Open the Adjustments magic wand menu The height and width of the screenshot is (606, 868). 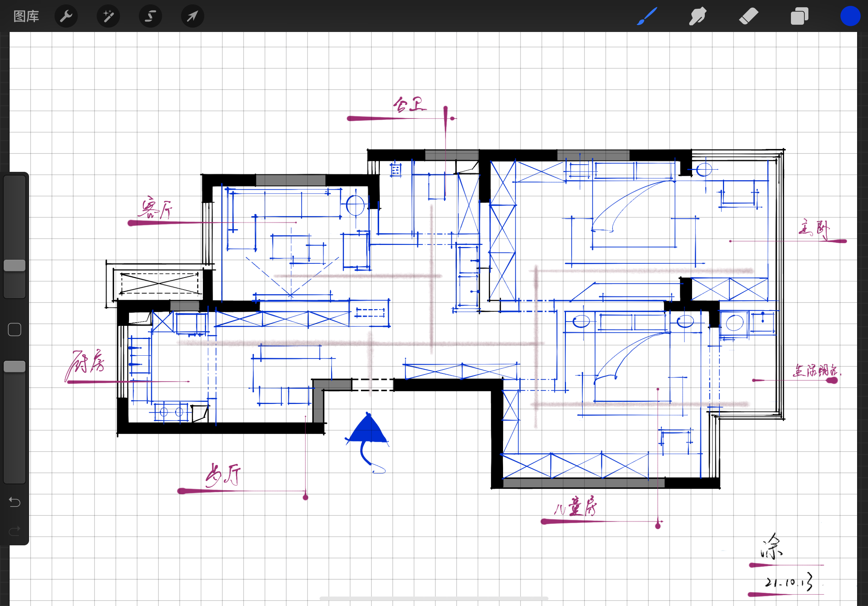[x=108, y=16]
